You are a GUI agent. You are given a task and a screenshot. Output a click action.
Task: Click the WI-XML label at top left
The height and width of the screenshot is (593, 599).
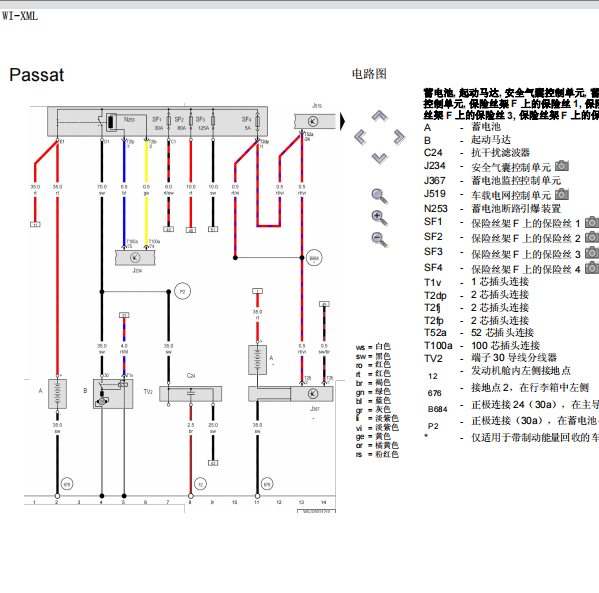[x=20, y=16]
